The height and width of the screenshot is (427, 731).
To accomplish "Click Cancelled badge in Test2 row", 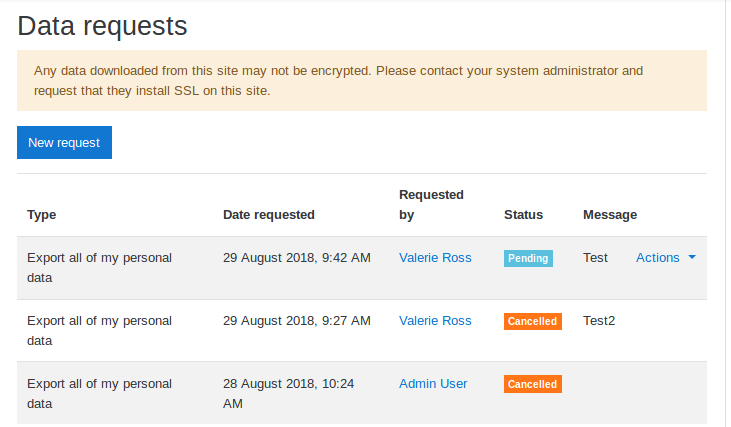I will (532, 321).
